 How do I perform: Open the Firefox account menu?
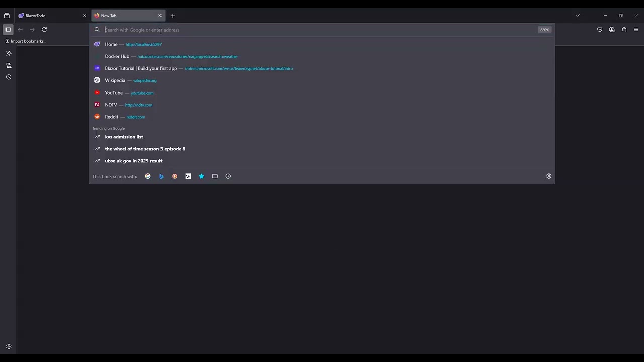click(x=612, y=30)
